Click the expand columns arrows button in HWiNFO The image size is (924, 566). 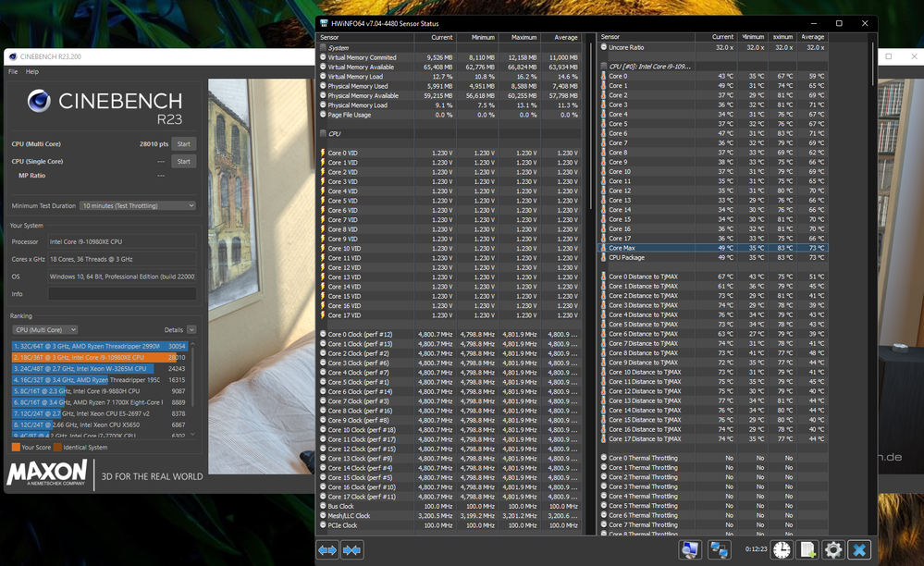click(x=327, y=550)
